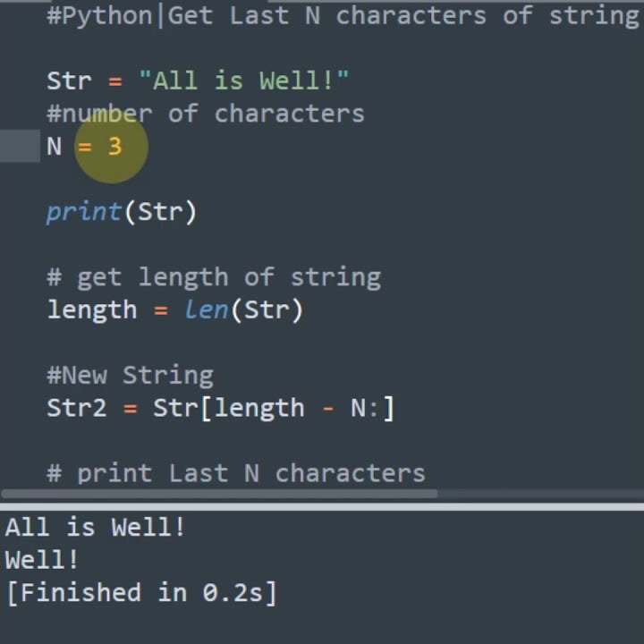Click the "[Finished in 0.2s]" build message
Viewport: 644px width, 644px height.
141,593
